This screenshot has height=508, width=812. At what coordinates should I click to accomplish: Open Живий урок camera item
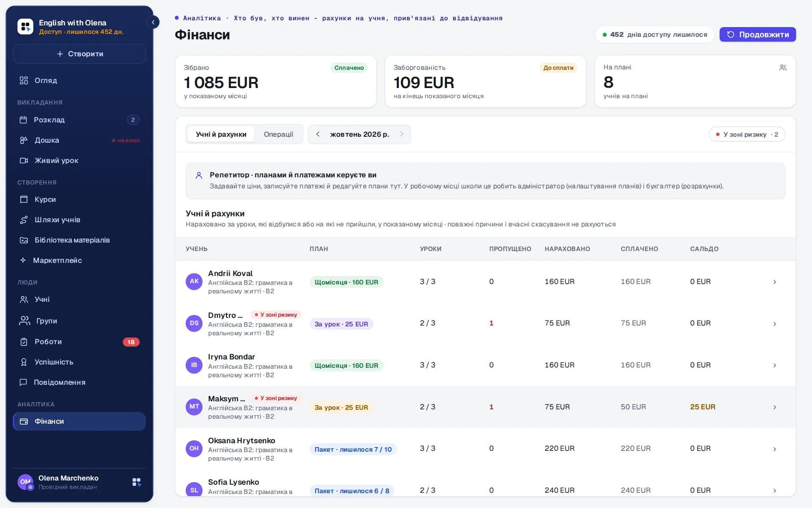tap(80, 160)
